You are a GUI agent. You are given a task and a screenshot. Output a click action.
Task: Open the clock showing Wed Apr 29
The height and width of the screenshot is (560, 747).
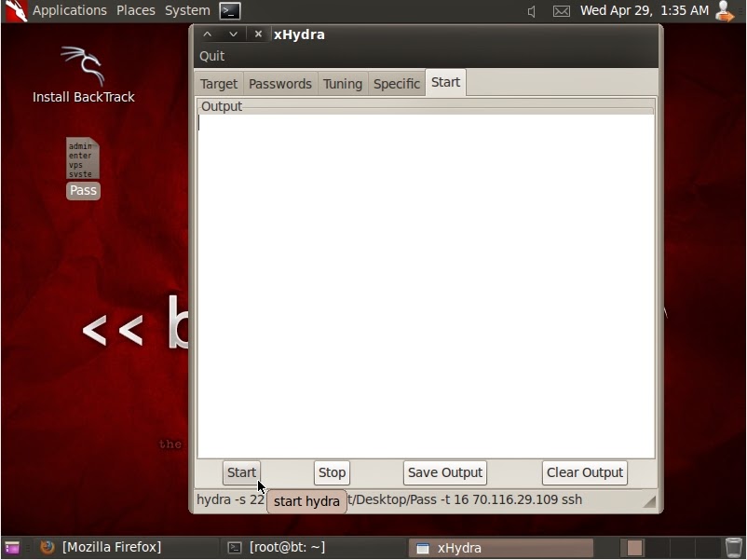point(645,10)
